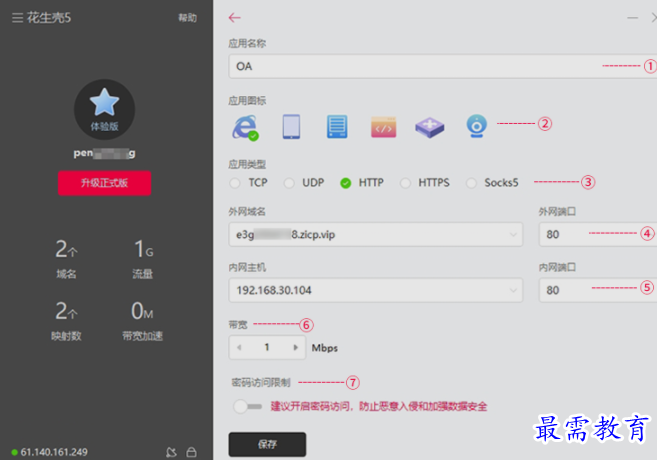This screenshot has width=657, height=460.
Task: Click the 2个 映射数 stat
Action: [67, 321]
